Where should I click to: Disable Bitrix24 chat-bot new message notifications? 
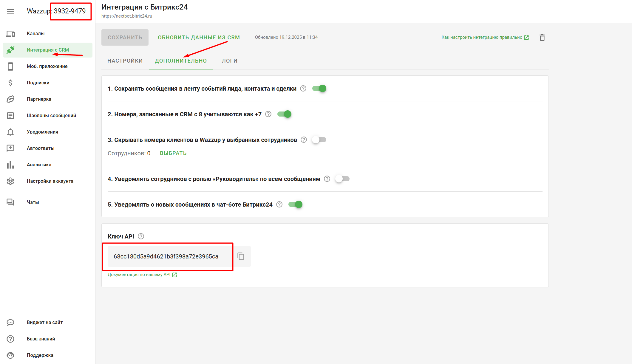[295, 205]
